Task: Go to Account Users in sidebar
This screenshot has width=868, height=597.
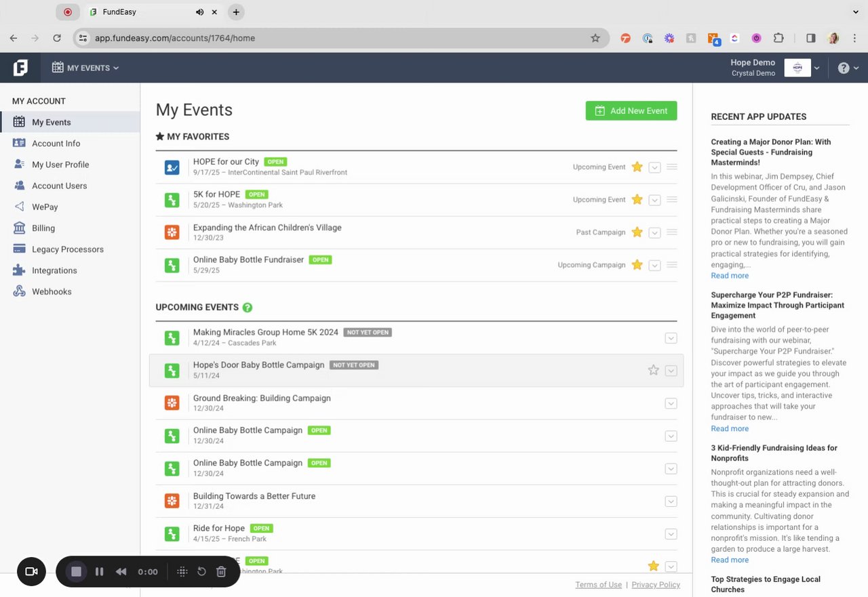Action: point(70,186)
